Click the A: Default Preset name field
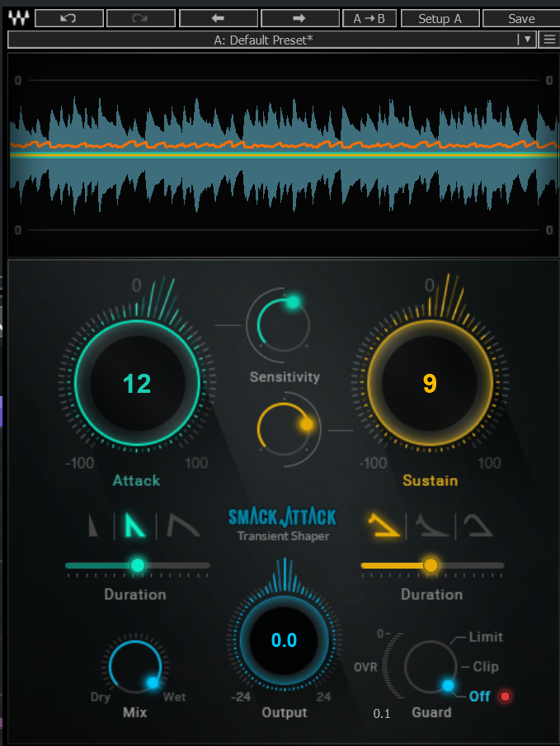Image resolution: width=560 pixels, height=746 pixels. (263, 40)
